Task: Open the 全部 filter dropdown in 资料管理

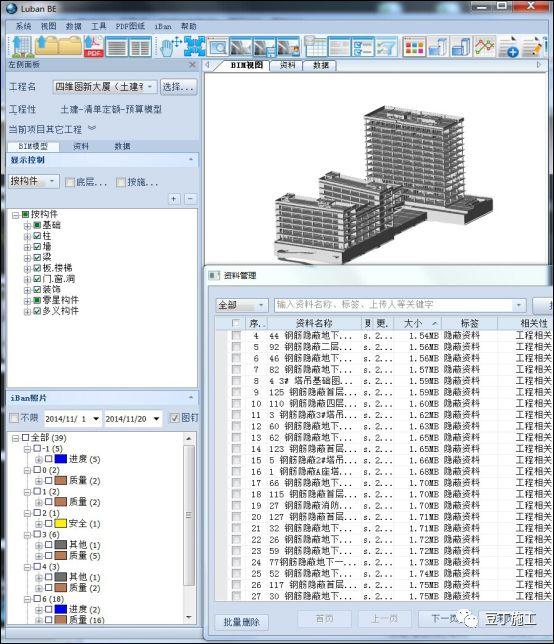Action: coord(242,305)
